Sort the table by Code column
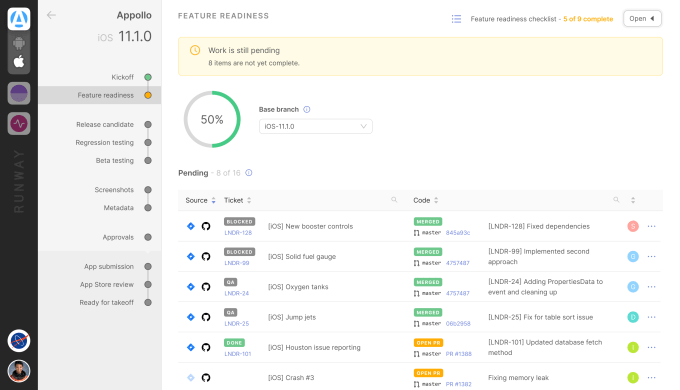Image resolution: width=680 pixels, height=390 pixels. tap(425, 200)
